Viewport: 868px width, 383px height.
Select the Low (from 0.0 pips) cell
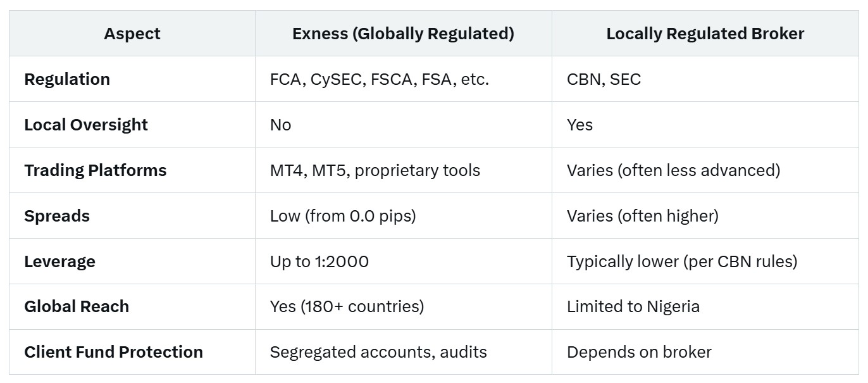coord(343,216)
